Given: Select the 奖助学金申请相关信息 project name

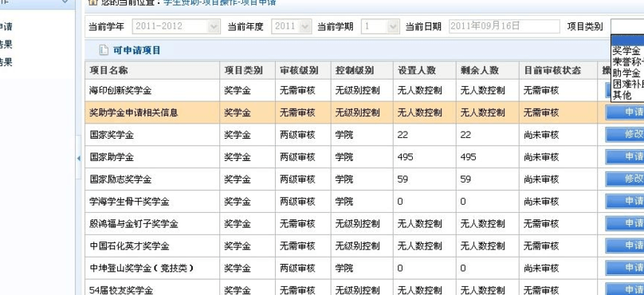Looking at the screenshot, I should click(133, 112).
